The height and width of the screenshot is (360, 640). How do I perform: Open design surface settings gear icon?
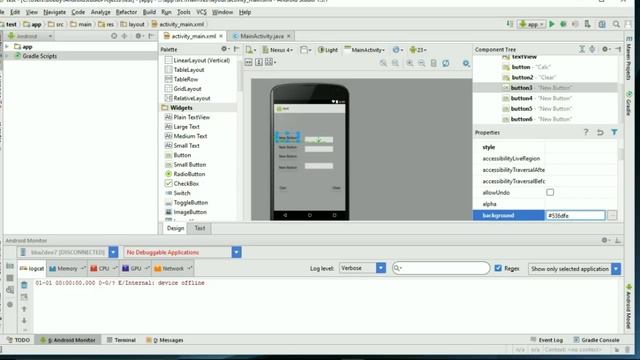click(x=466, y=63)
